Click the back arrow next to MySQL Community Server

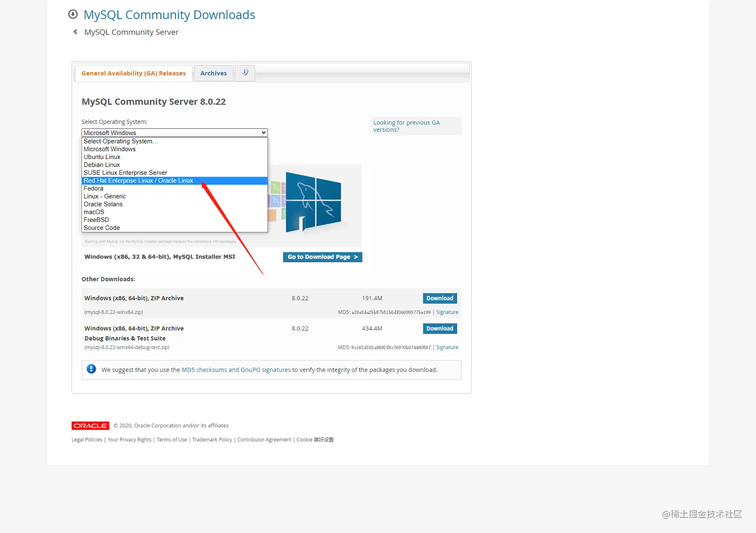(x=75, y=31)
